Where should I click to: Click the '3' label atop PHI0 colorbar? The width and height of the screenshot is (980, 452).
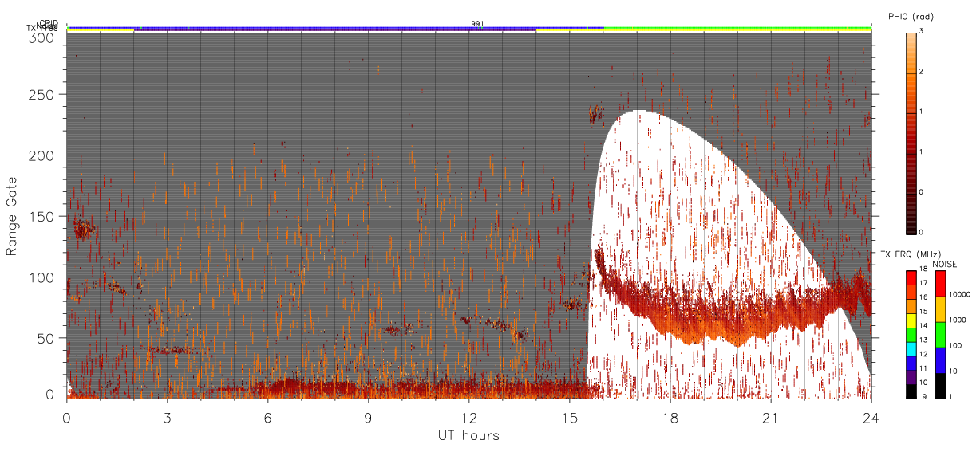pos(921,31)
